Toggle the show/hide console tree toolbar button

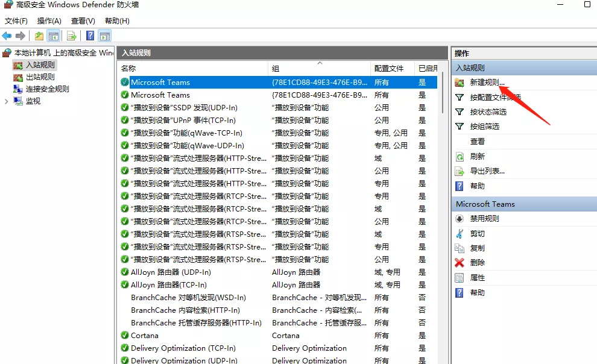[54, 36]
